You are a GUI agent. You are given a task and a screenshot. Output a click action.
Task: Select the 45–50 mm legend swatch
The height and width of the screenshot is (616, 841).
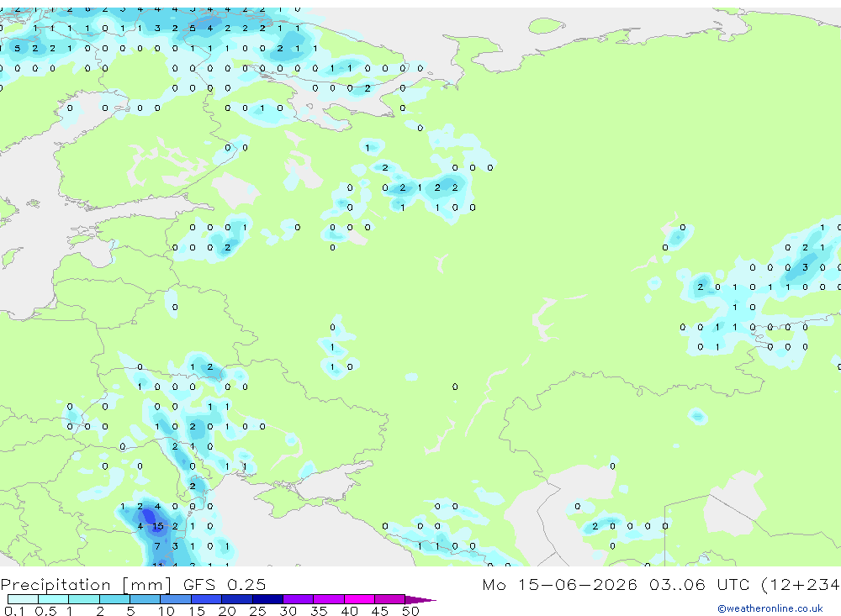click(x=389, y=599)
